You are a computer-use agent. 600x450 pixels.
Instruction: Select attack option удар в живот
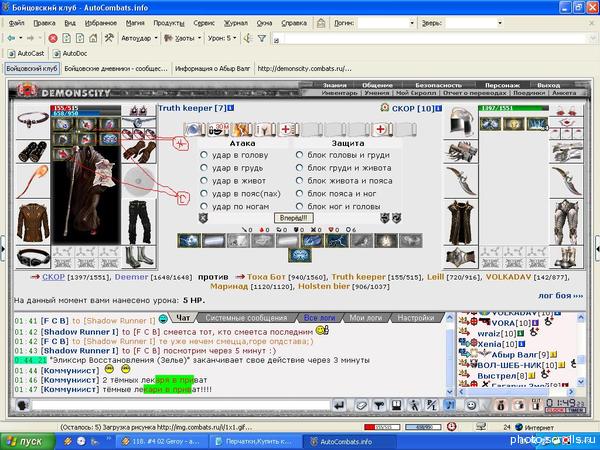pos(204,181)
